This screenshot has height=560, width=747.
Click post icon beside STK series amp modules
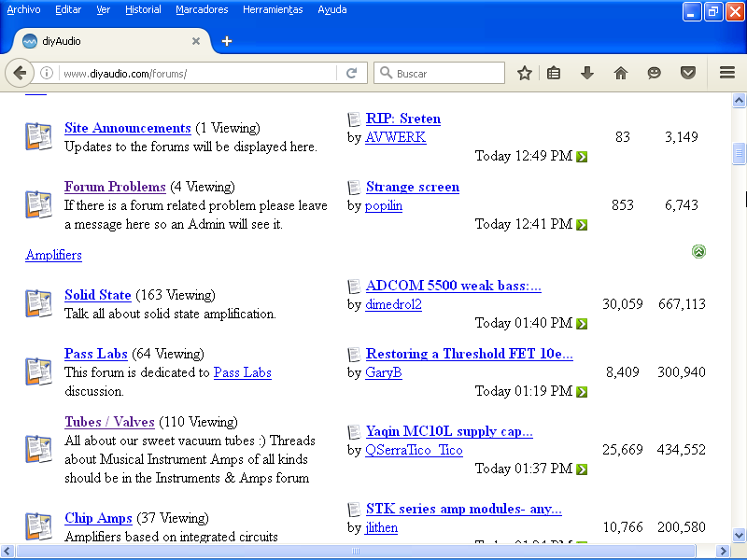coord(354,509)
